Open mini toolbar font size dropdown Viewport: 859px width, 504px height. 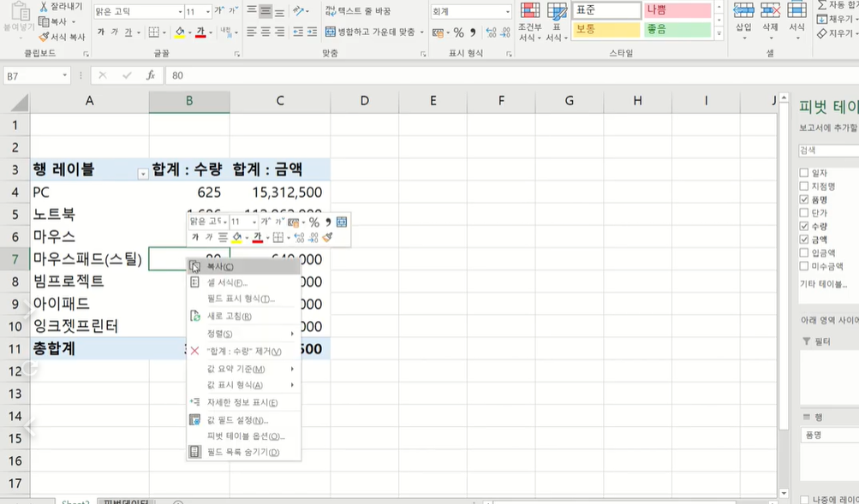(x=254, y=222)
